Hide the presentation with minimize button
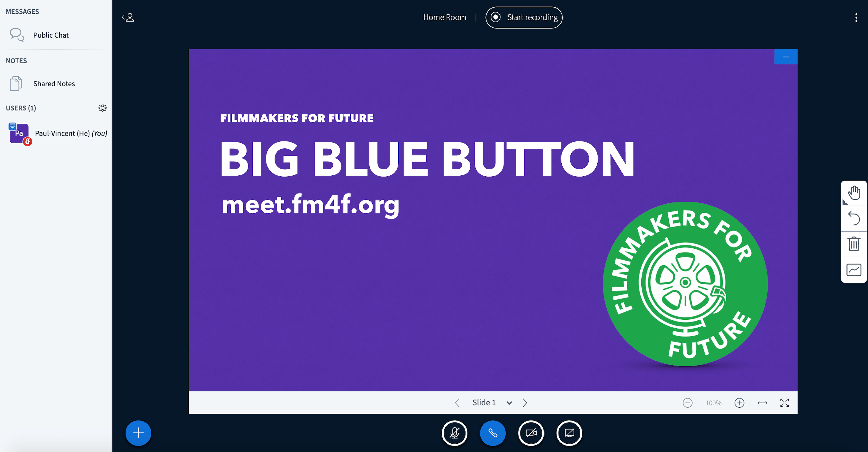This screenshot has width=868, height=452. tap(786, 57)
